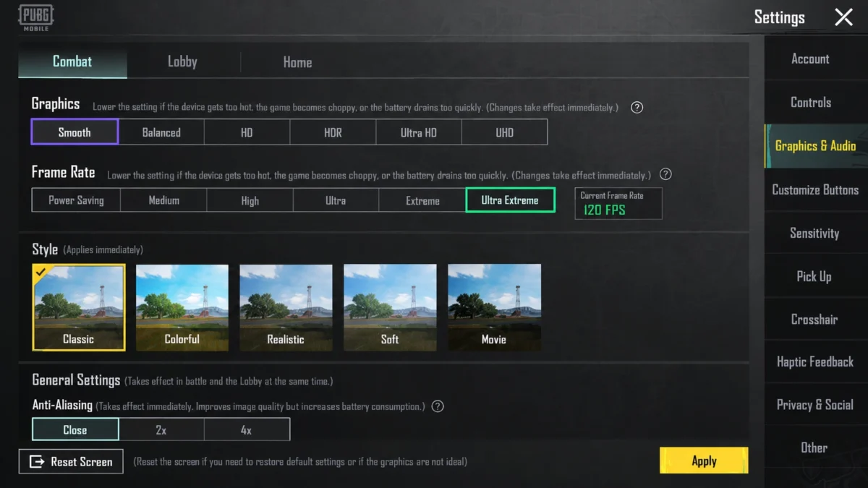Set frame rate to High
Screen dimensions: 868x488
pos(250,200)
